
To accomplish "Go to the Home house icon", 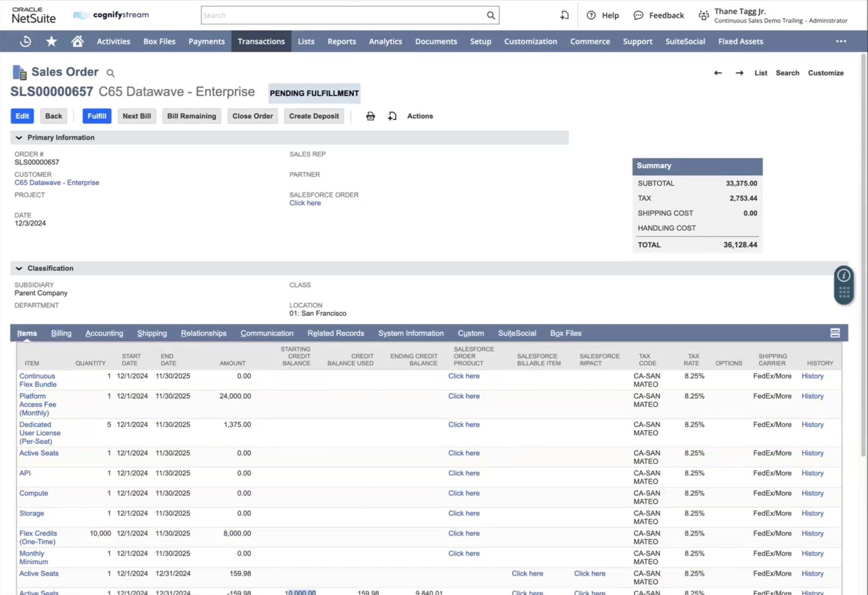I will [x=77, y=41].
